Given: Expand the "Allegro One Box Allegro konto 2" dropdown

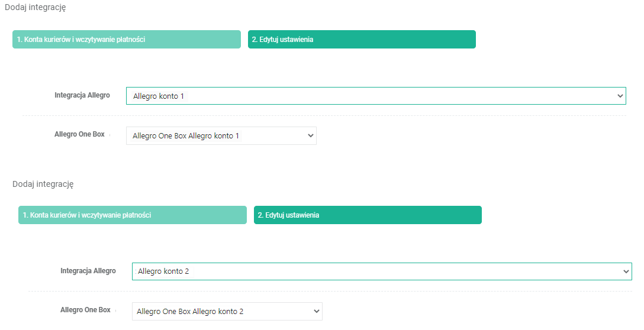Looking at the screenshot, I should tap(227, 312).
